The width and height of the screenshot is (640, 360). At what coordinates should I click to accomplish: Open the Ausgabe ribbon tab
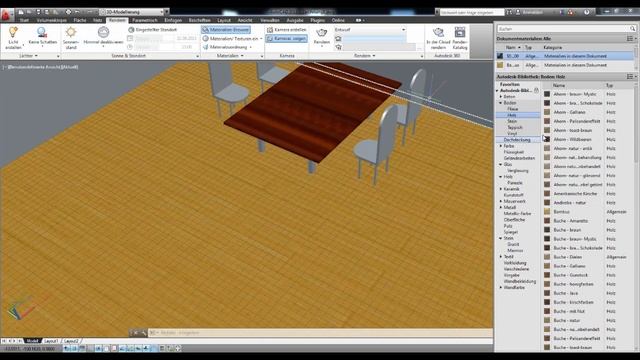click(295, 20)
